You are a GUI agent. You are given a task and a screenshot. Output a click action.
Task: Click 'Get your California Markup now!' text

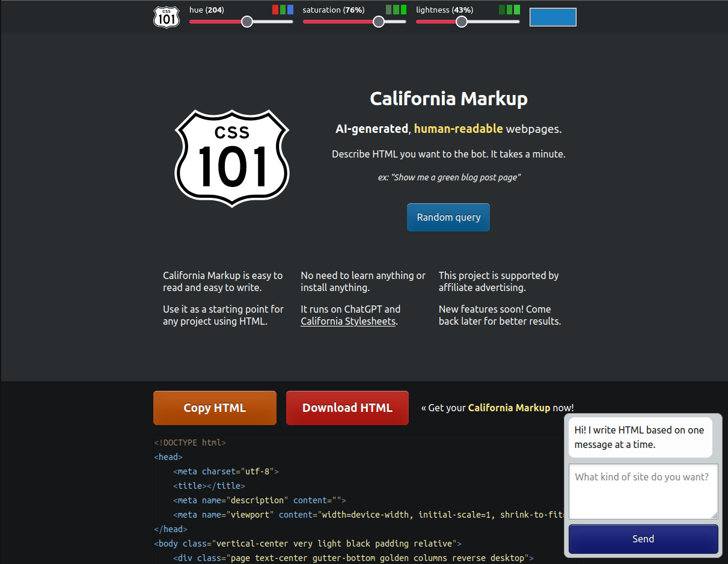point(497,408)
